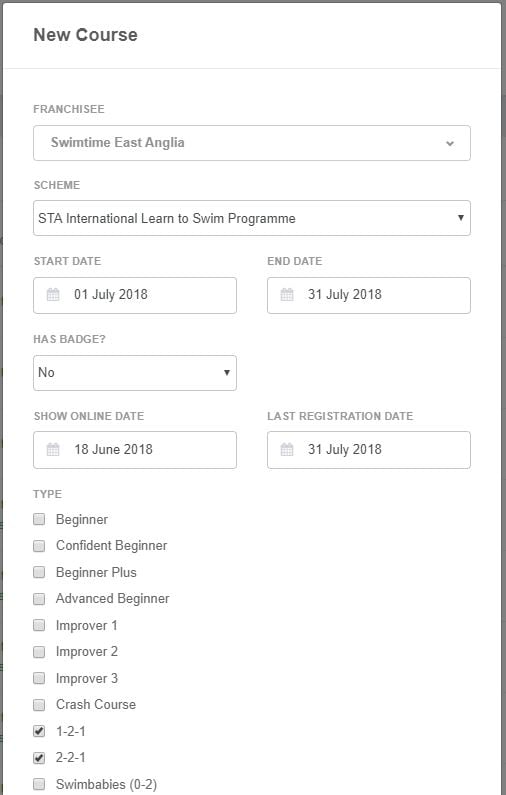Select the Improver 2 checkbox
The height and width of the screenshot is (795, 506).
pyautogui.click(x=39, y=652)
